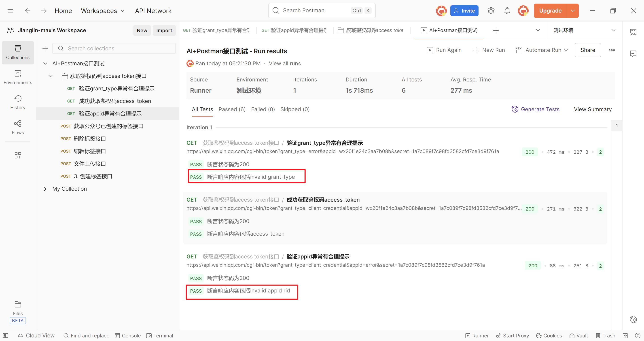
Task: Click View all runs link
Action: pos(284,64)
